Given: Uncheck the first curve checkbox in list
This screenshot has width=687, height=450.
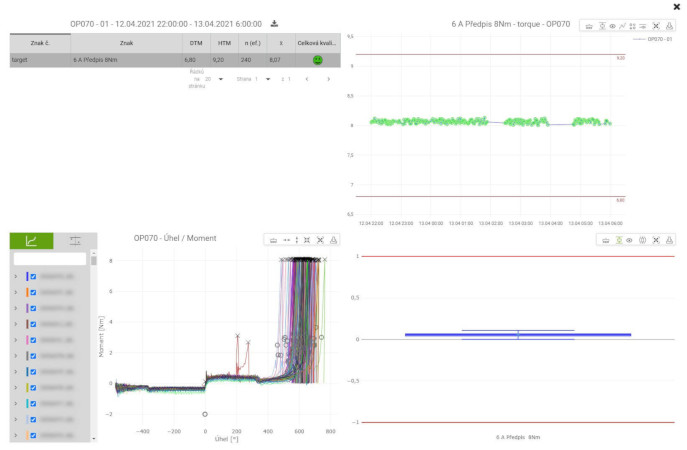Looking at the screenshot, I should (x=33, y=276).
